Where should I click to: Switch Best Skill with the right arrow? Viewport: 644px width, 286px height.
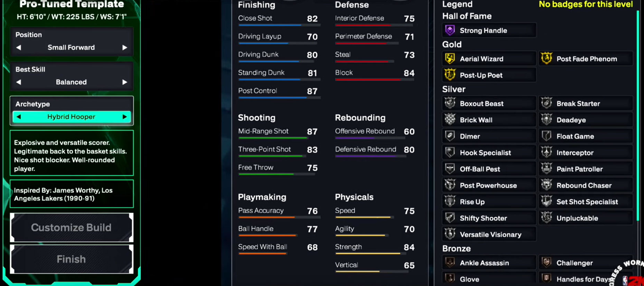coord(125,82)
